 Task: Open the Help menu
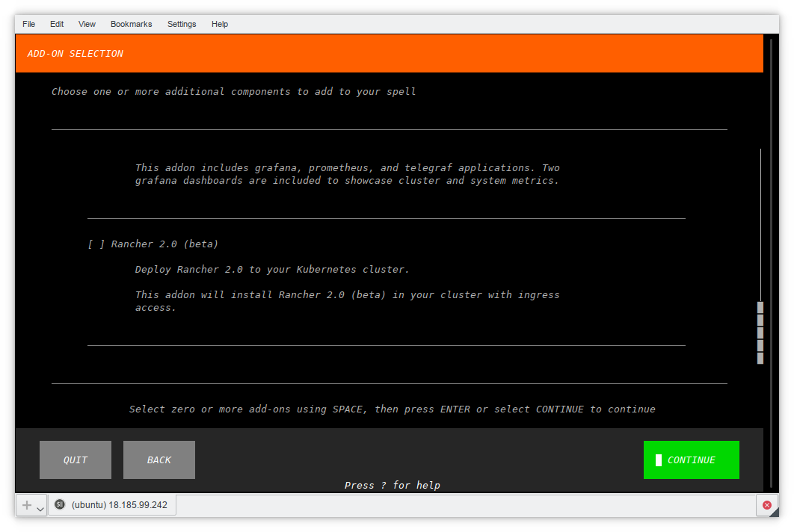click(220, 24)
